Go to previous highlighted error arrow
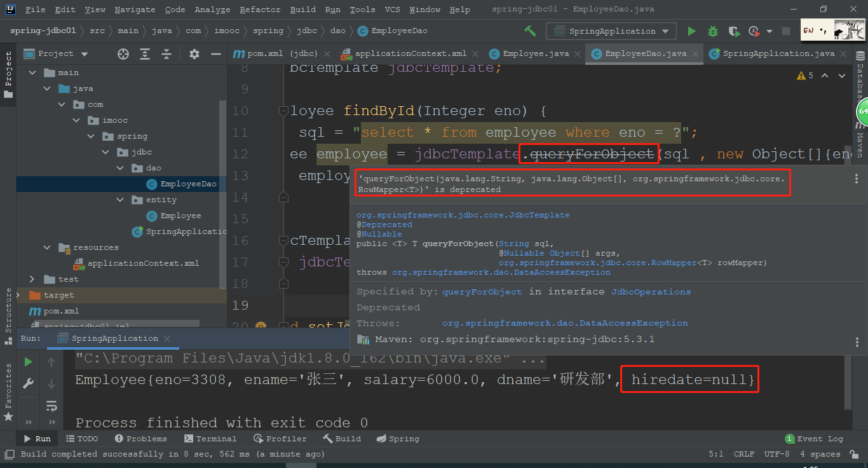This screenshot has height=468, width=868. click(825, 75)
